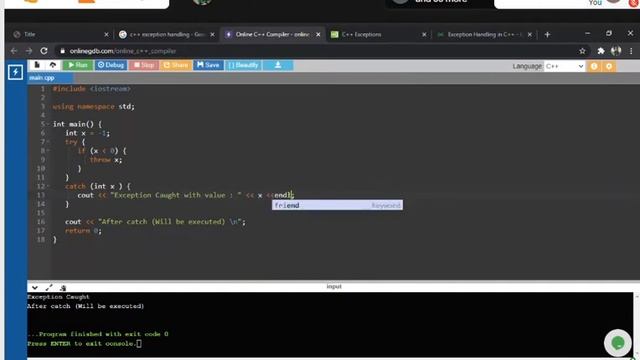Click the orange info icon near Language
Viewport: 640px width, 360px height.
coord(594,66)
